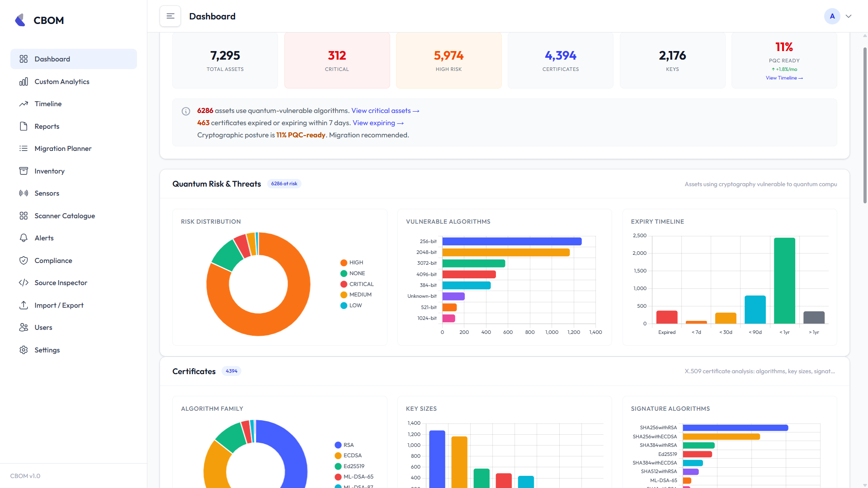Click the SHA256withRSA bar in Signature Algorithms

[x=736, y=428]
